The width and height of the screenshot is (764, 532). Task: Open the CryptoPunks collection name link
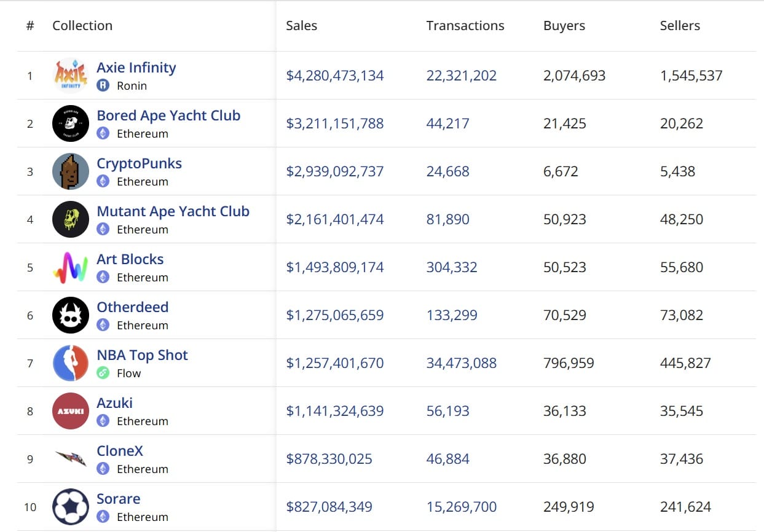tap(139, 163)
